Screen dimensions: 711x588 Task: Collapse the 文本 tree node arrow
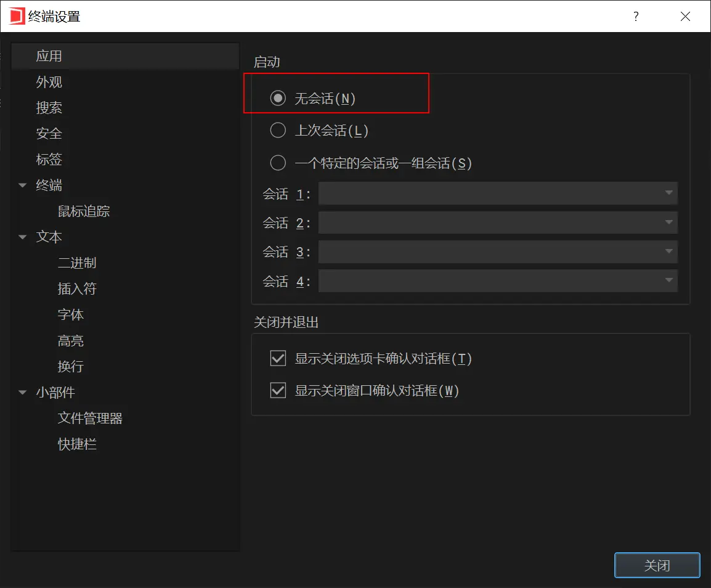coord(23,237)
